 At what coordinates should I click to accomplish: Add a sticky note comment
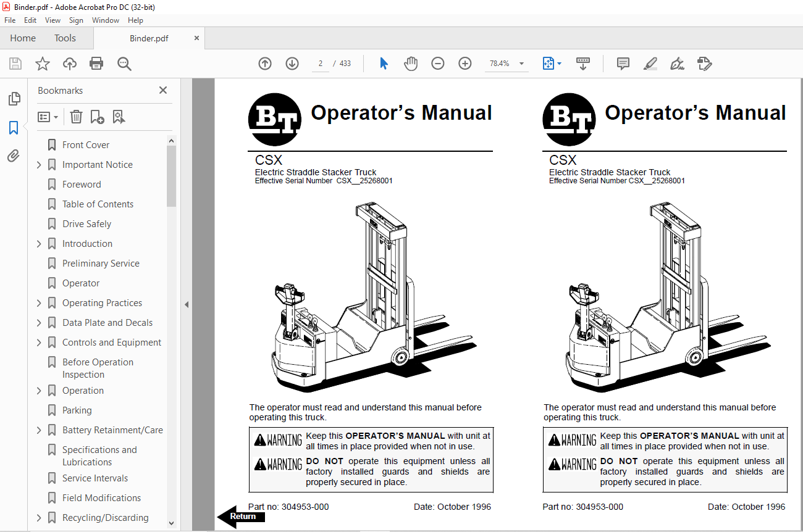(x=623, y=64)
